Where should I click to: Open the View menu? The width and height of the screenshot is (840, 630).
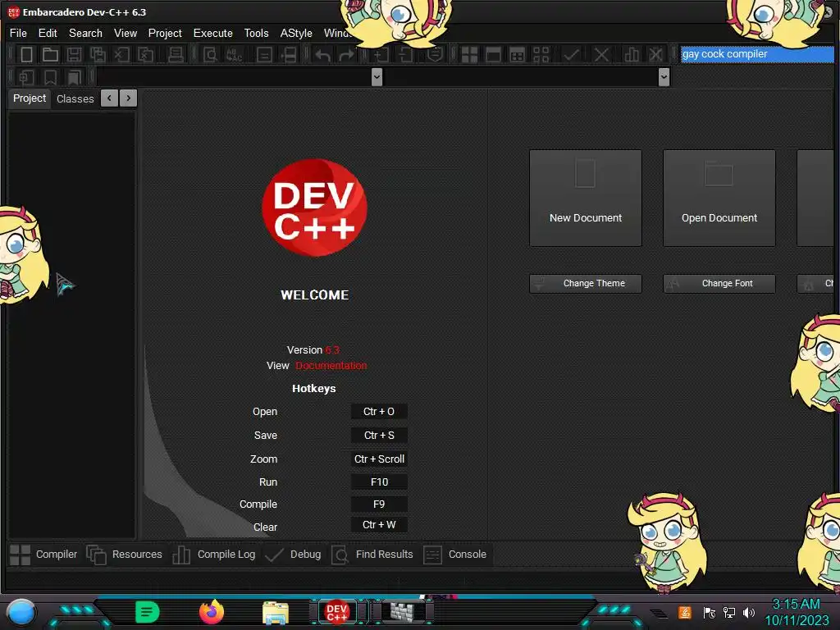pyautogui.click(x=126, y=33)
